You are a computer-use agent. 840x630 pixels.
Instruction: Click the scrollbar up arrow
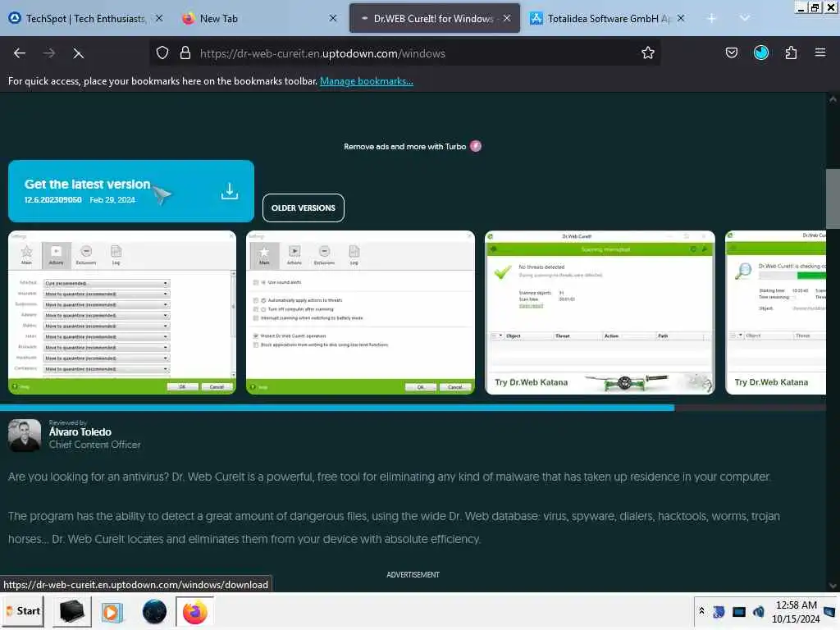click(x=833, y=99)
